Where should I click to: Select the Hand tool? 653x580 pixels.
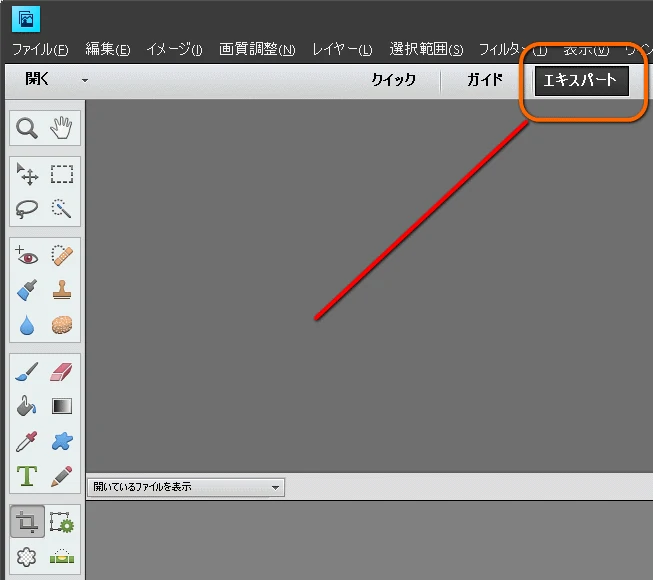[61, 128]
